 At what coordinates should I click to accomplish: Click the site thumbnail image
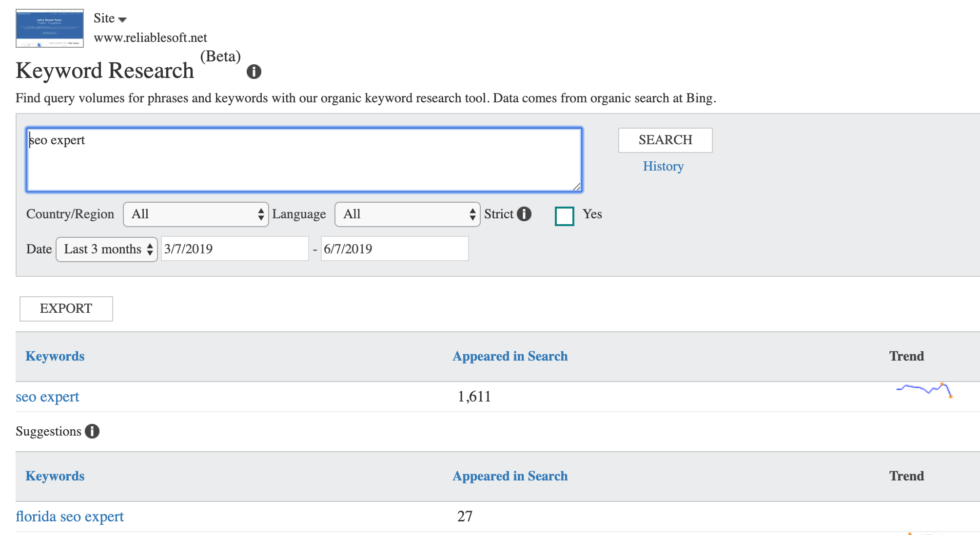(50, 28)
